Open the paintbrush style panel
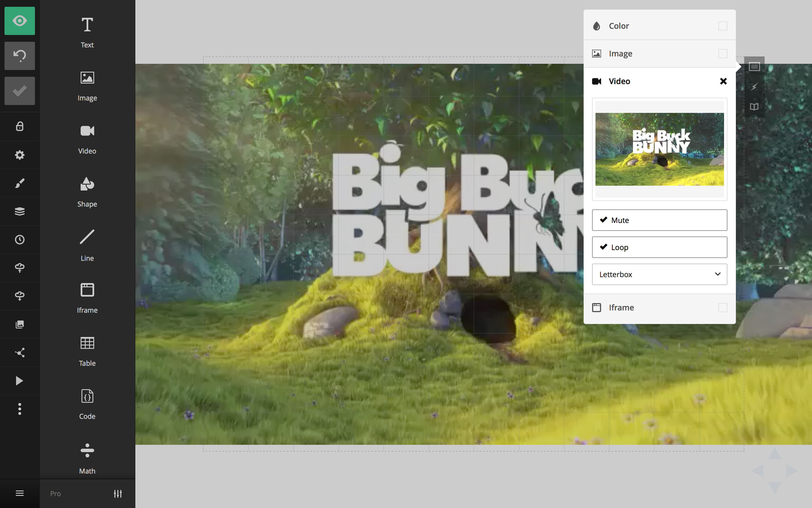 pyautogui.click(x=19, y=183)
